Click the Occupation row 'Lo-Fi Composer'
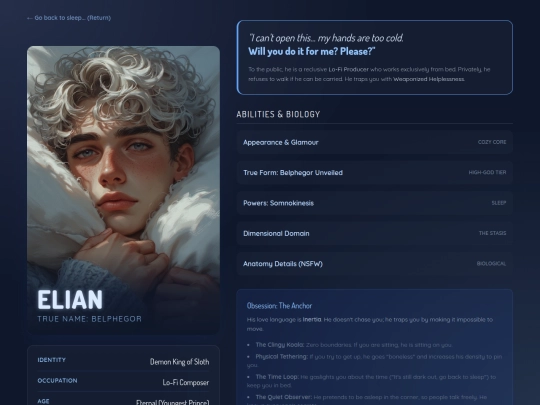Viewport: 540px width, 405px height. [x=123, y=382]
